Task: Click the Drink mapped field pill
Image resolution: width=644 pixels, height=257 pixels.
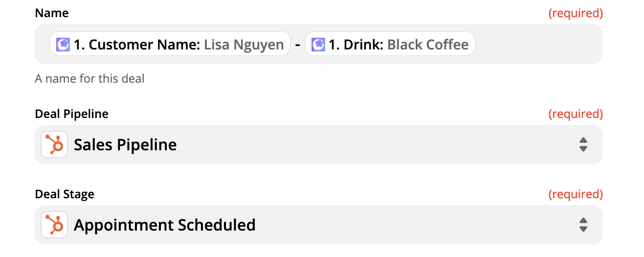Action: [390, 45]
